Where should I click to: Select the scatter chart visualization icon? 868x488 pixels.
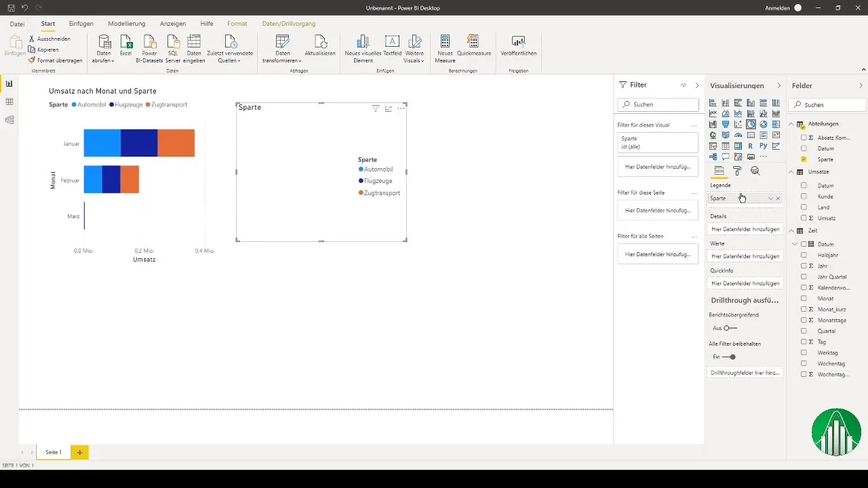tap(738, 124)
